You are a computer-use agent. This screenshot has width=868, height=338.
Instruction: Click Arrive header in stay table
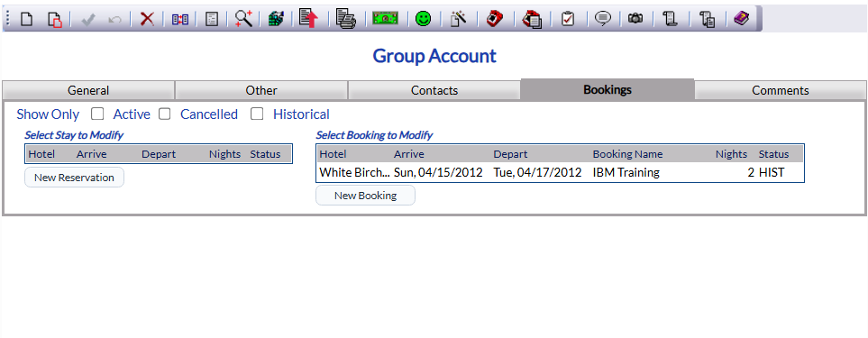(x=91, y=154)
